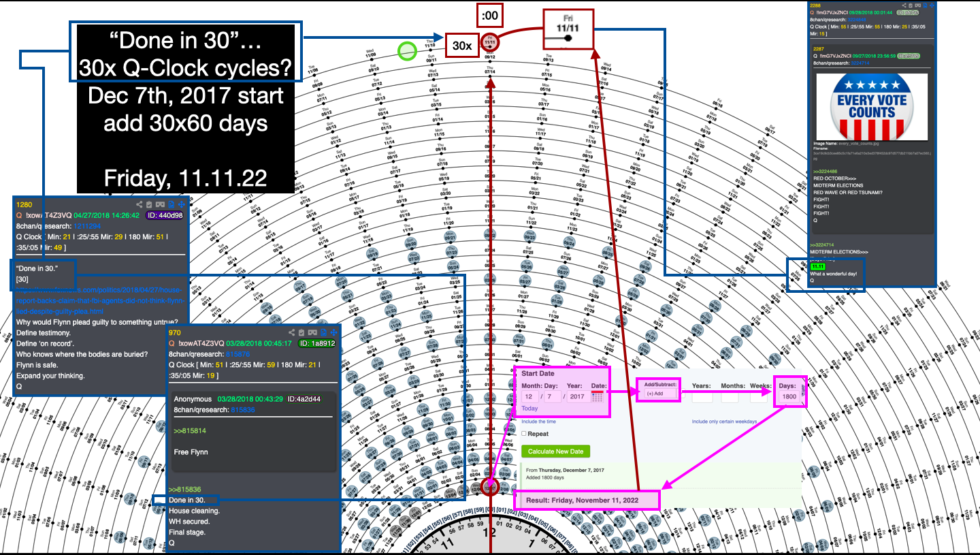Click the 'House cleaning.' line
This screenshot has height=555, width=980.
click(x=195, y=511)
